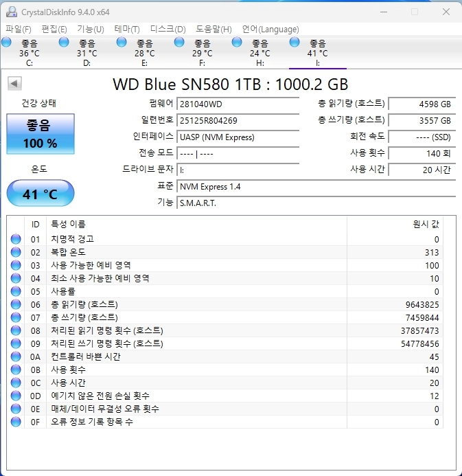
Task: Select the I: drive tab showing 41 °C
Action: (x=317, y=52)
